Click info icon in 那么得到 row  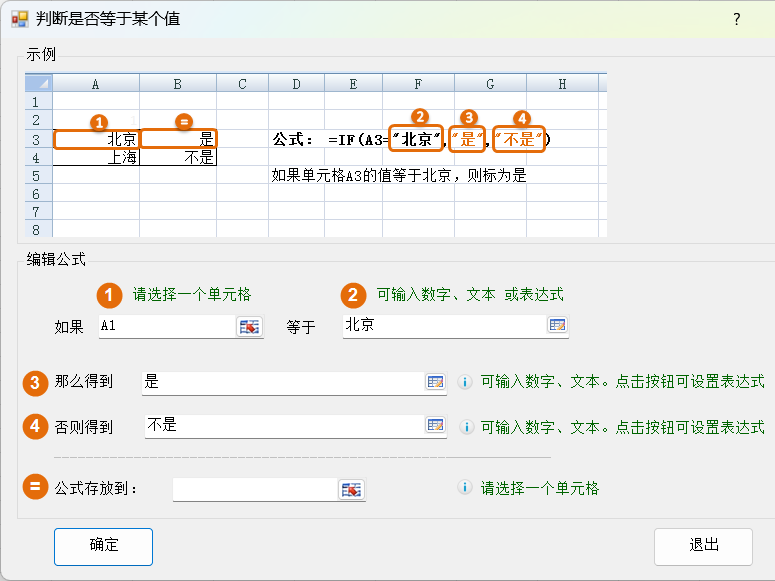coord(464,382)
